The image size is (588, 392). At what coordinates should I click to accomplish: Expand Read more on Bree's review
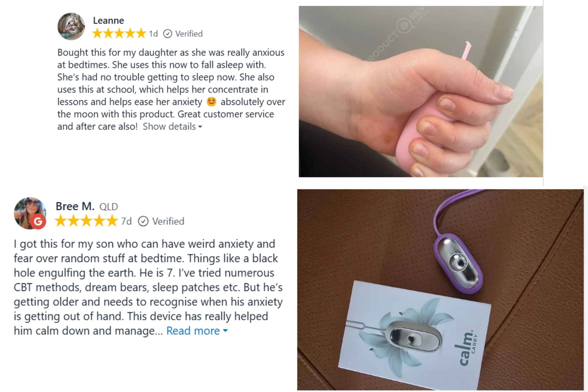click(x=197, y=331)
